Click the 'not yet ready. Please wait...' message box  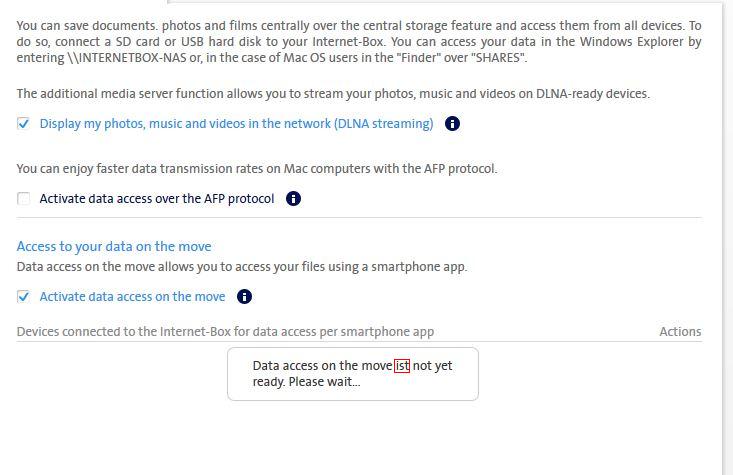[x=352, y=374]
